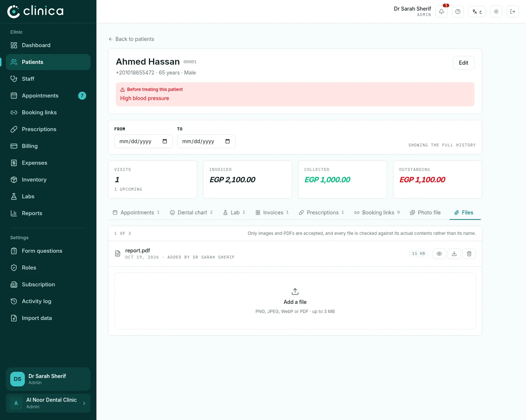Viewport: 526px width, 420px height.
Task: Select the Photo file tab
Action: [x=425, y=213]
